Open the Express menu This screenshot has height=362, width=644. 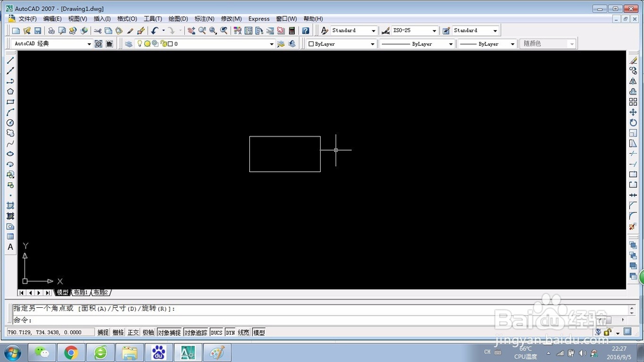(259, 19)
